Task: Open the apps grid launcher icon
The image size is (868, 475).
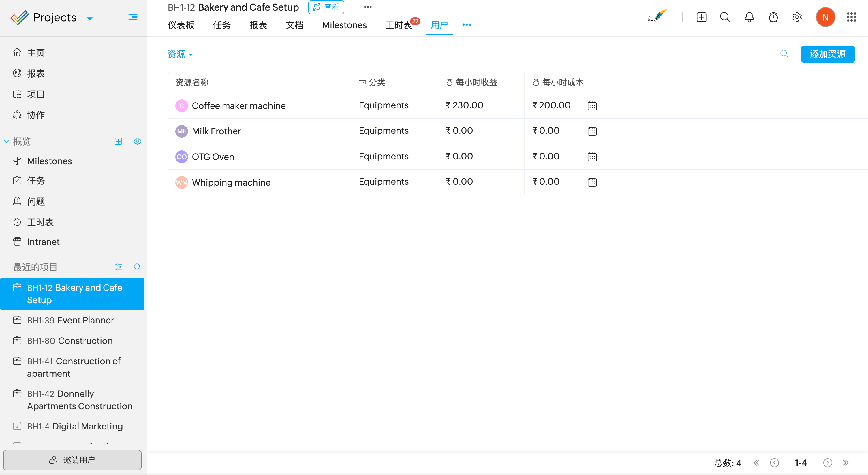Action: pyautogui.click(x=851, y=17)
